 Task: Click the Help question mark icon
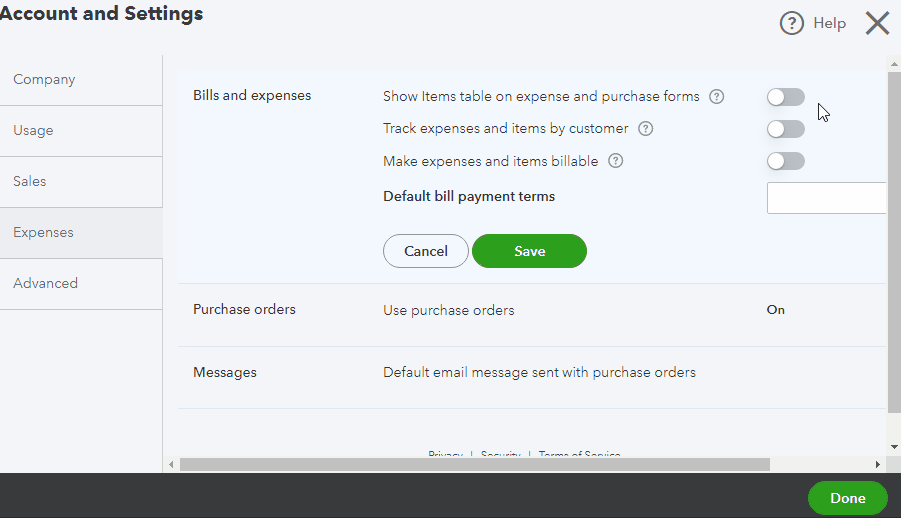click(792, 24)
